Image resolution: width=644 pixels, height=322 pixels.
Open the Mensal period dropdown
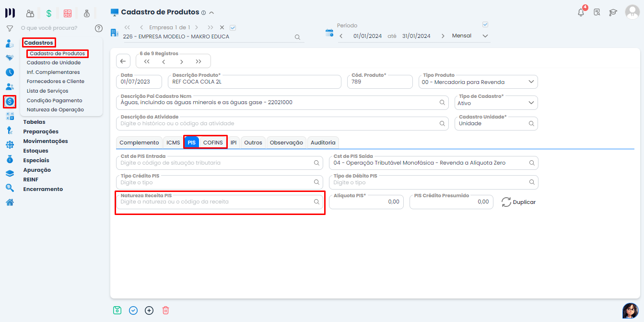click(x=485, y=36)
